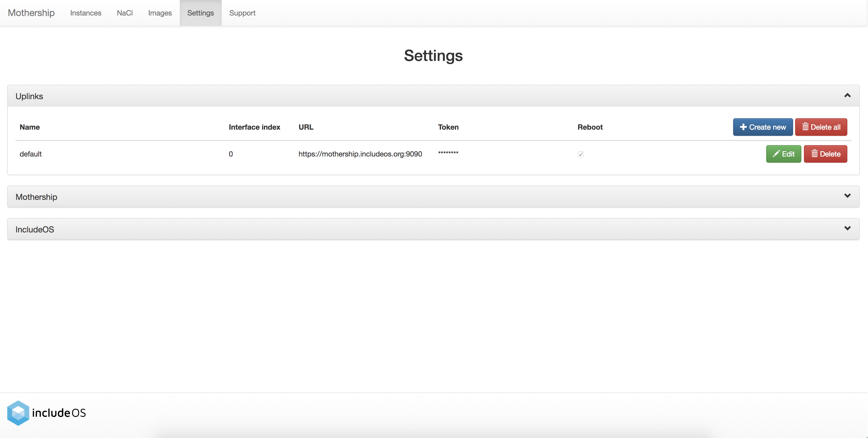This screenshot has width=868, height=438.
Task: Click the includeOS logo in the footer
Action: coord(47,413)
